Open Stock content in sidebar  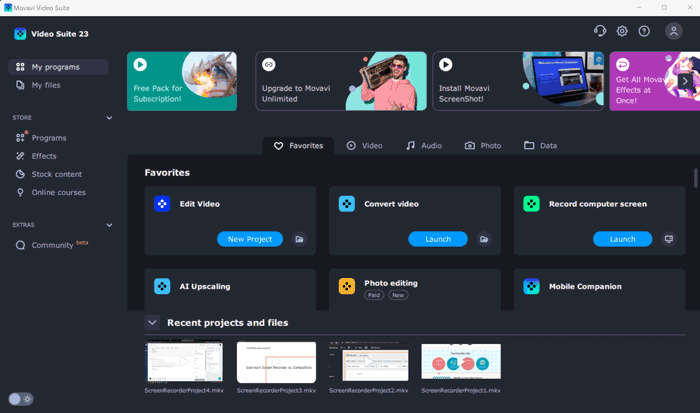[x=58, y=174]
